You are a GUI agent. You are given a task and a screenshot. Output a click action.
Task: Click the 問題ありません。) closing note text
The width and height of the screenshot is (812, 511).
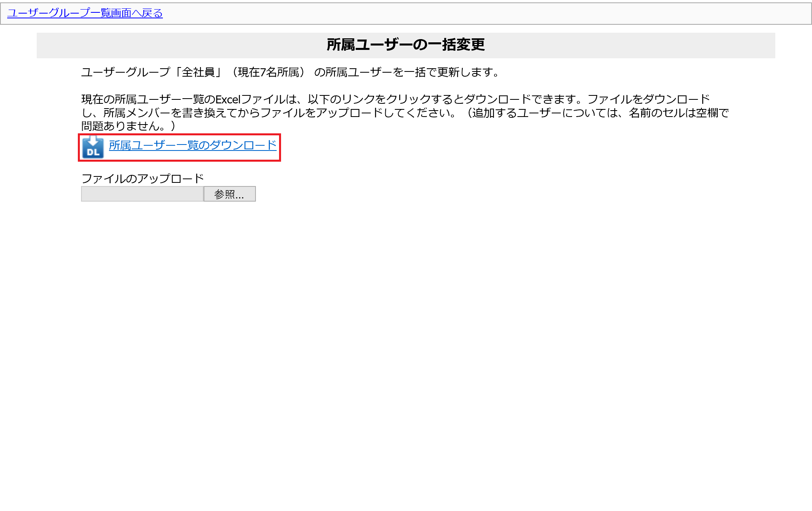coord(128,126)
